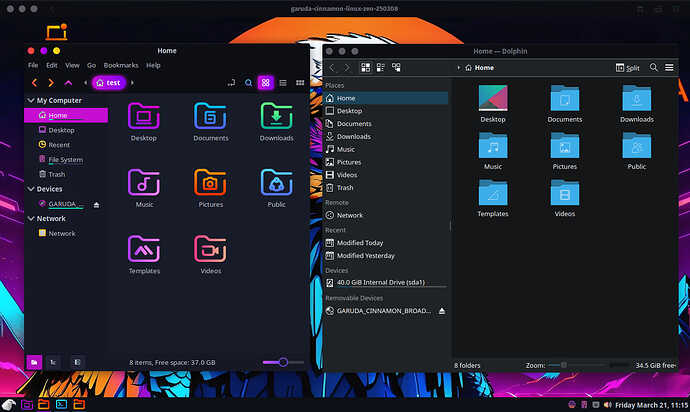The height and width of the screenshot is (412, 690).
Task: Select Downloads in Dolphin Places panel
Action: click(386, 136)
